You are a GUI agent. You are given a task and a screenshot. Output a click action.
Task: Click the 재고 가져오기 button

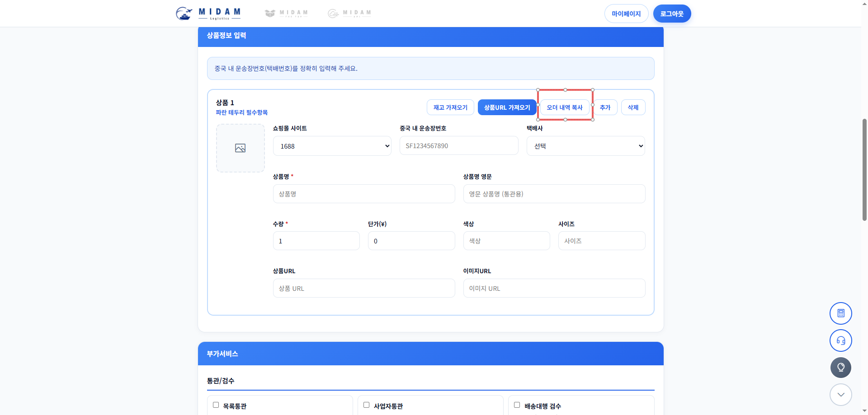450,107
